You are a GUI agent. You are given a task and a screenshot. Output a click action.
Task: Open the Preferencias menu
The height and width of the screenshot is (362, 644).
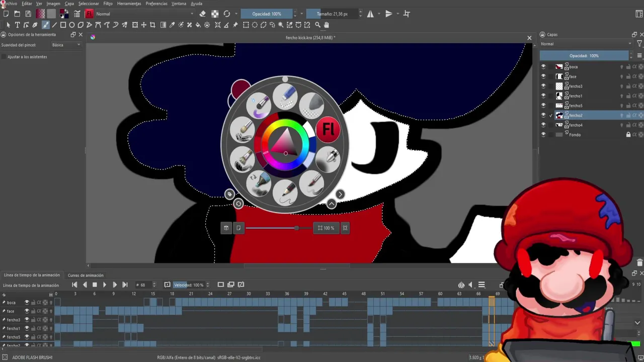point(156,4)
